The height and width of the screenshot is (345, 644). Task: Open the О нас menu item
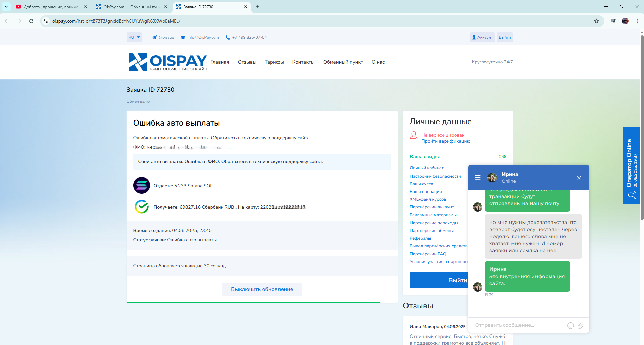pyautogui.click(x=378, y=62)
